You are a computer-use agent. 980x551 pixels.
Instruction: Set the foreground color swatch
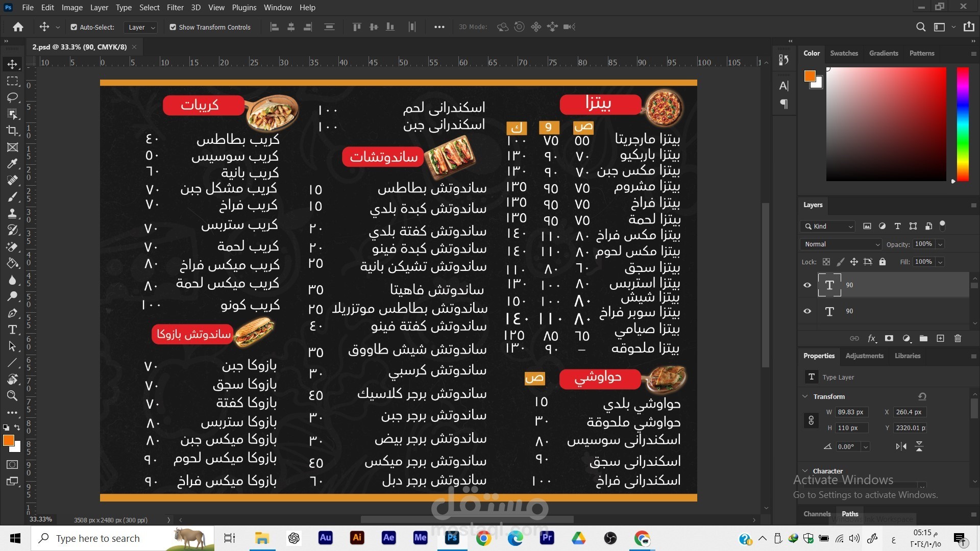coord(8,440)
